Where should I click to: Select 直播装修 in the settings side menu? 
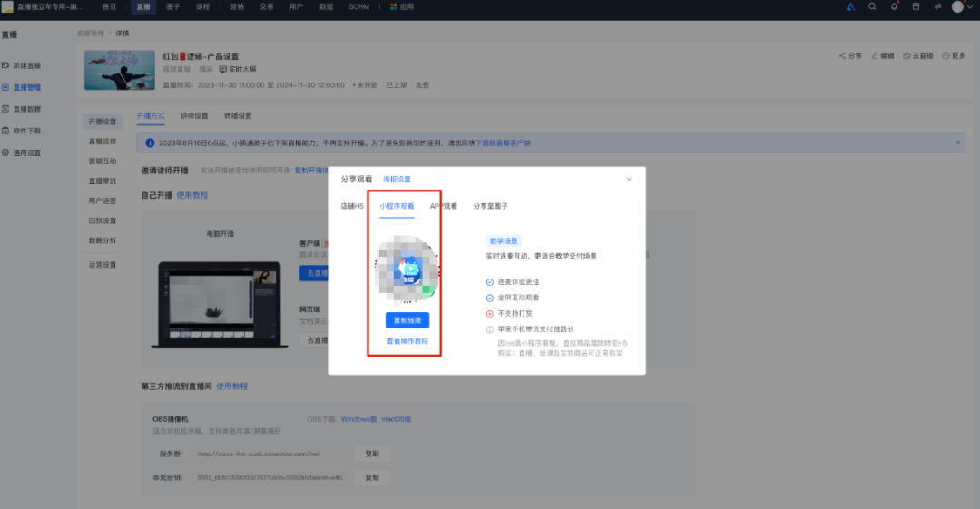102,142
